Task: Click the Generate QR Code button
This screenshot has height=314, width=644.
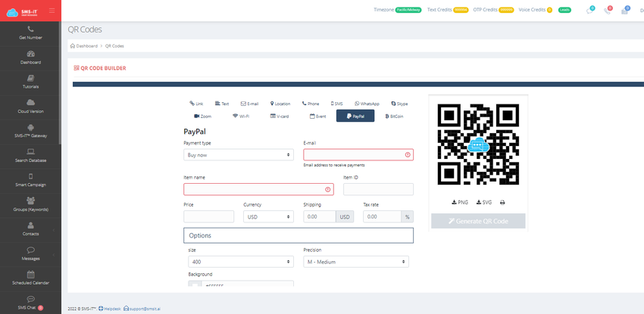Action: (x=478, y=221)
